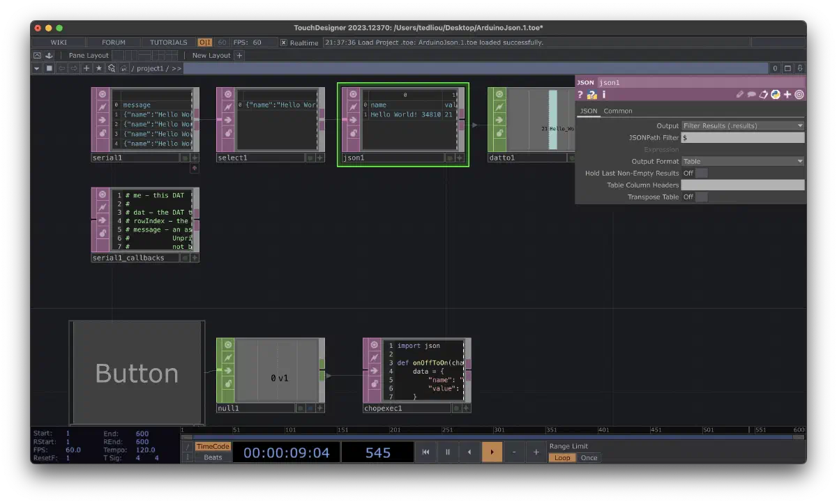
Task: Open the TUTORIALS menu item
Action: point(167,42)
